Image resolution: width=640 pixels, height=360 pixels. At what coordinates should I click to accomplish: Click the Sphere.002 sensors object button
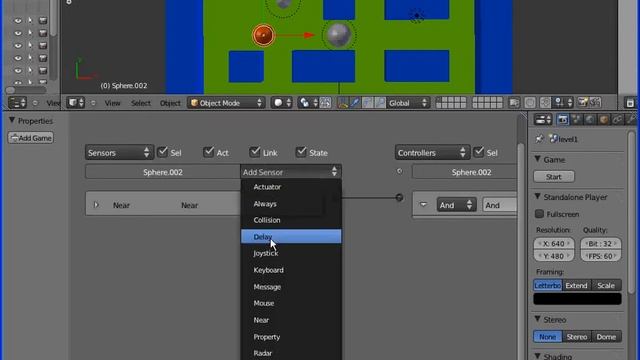[x=162, y=172]
